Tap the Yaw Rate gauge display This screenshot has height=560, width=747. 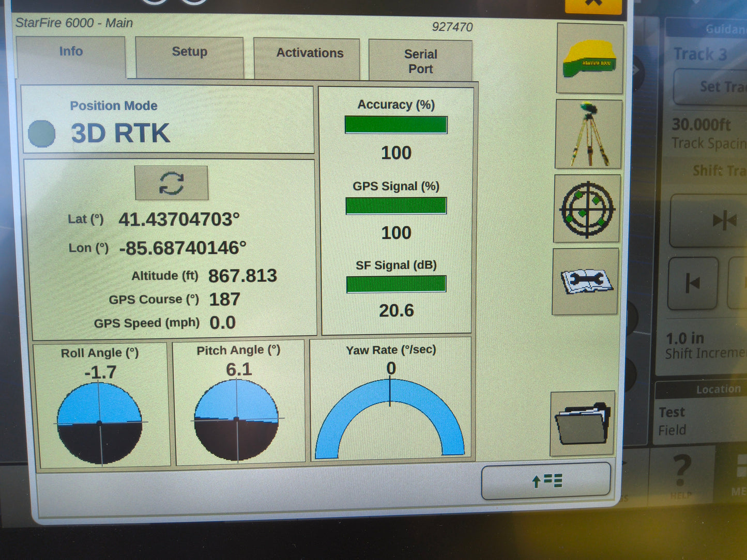pos(390,418)
